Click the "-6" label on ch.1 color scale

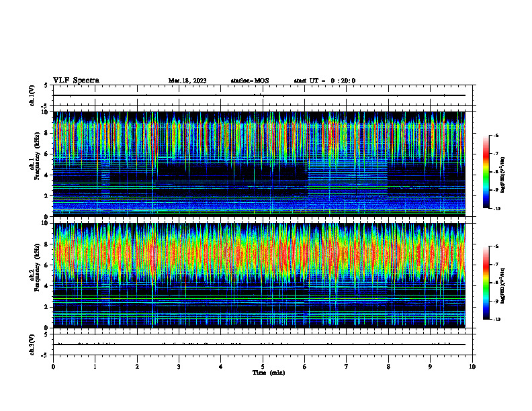pyautogui.click(x=496, y=136)
